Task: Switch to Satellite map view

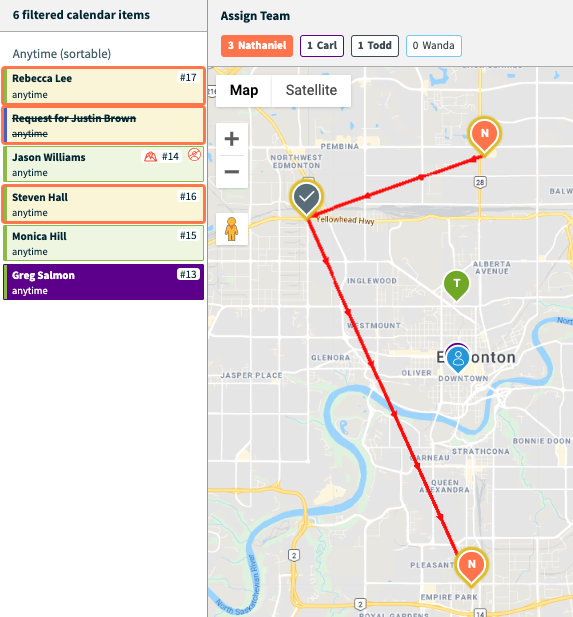Action: (x=311, y=91)
